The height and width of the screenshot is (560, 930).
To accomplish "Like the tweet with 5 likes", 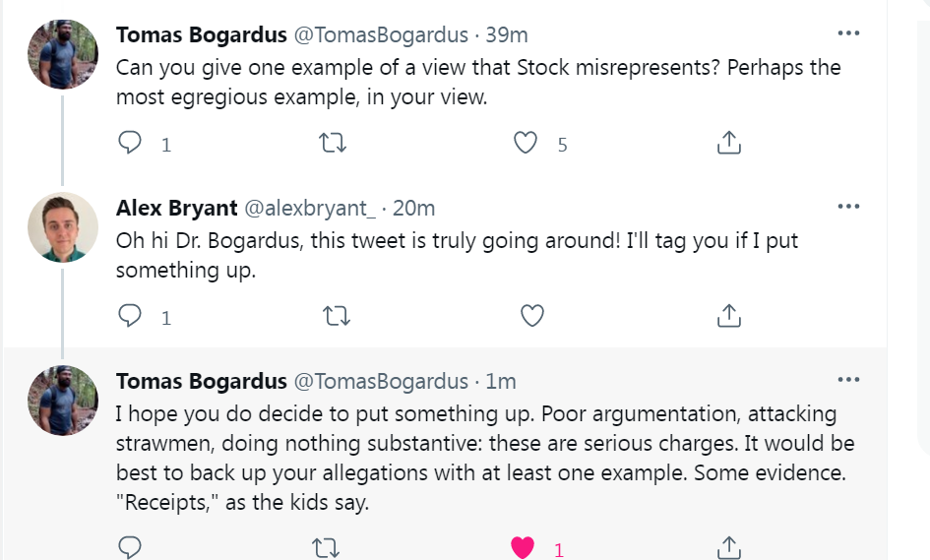I will click(527, 144).
